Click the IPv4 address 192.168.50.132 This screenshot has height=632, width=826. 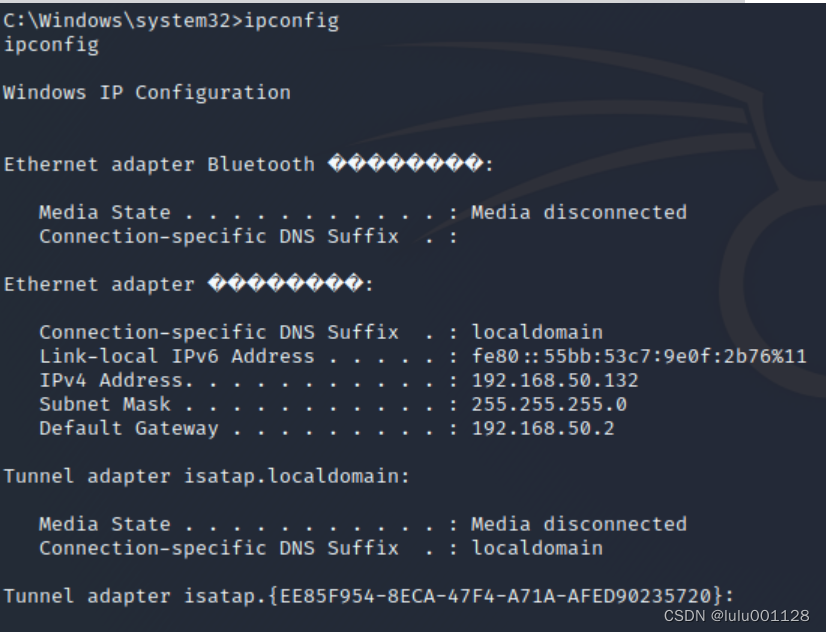(x=555, y=381)
